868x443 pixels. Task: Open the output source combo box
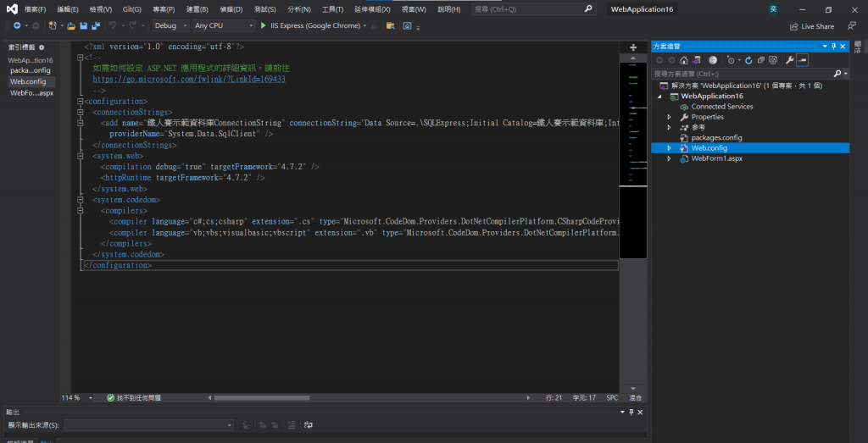coord(149,425)
